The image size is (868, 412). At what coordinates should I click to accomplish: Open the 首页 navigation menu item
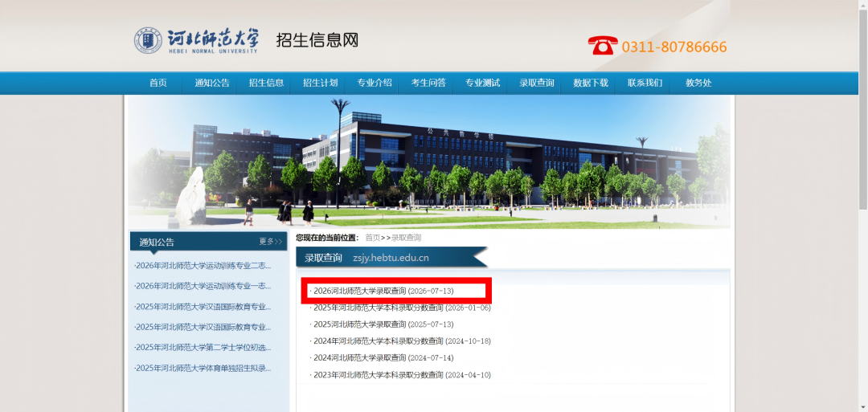(x=158, y=83)
